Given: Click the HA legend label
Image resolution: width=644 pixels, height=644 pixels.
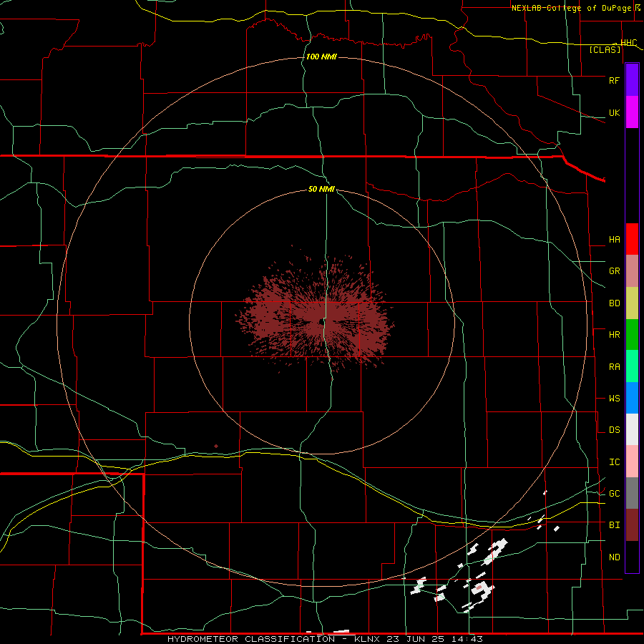Looking at the screenshot, I should tap(614, 240).
